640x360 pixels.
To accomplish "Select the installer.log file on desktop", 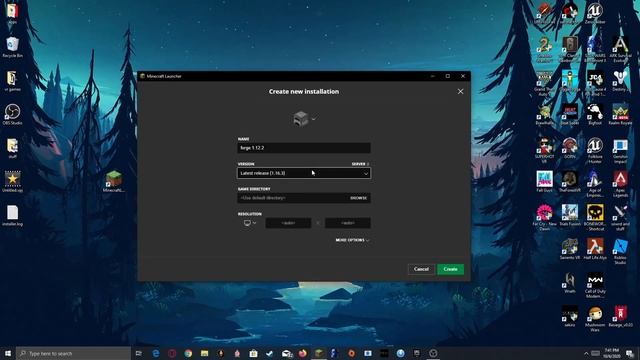I will coord(13,215).
